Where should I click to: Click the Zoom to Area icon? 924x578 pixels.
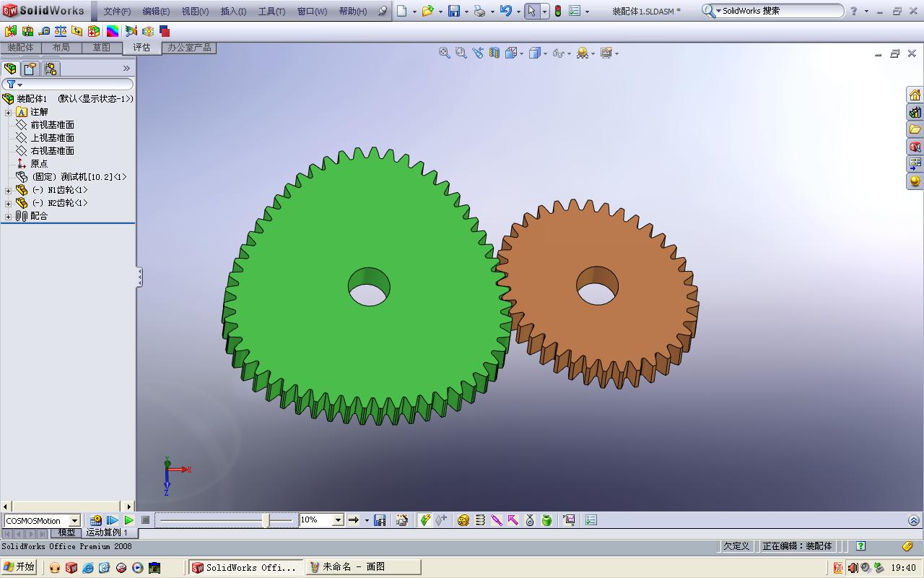click(461, 53)
